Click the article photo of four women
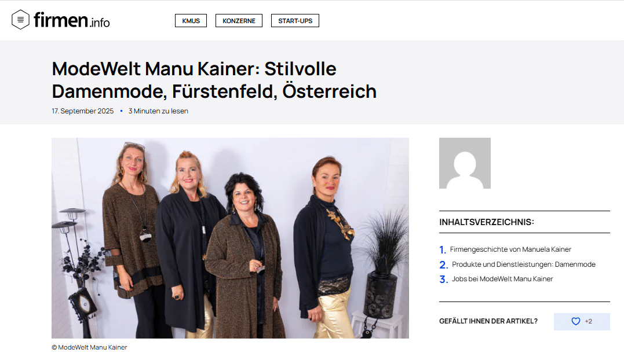624x364 pixels. pyautogui.click(x=230, y=238)
